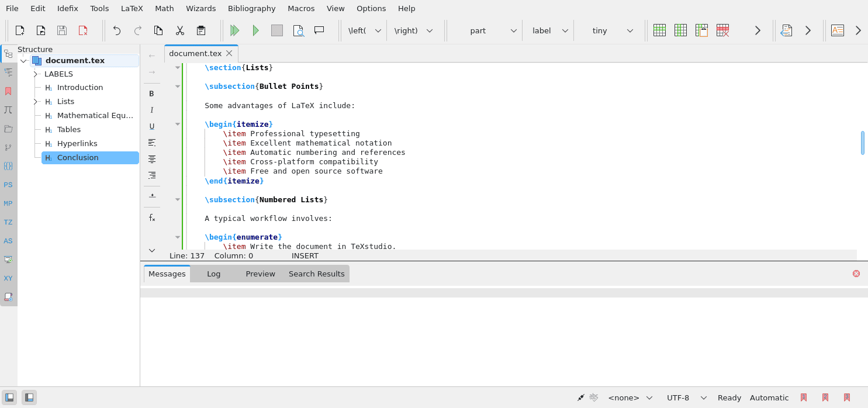
Task: Align text right icon
Action: coord(152,175)
